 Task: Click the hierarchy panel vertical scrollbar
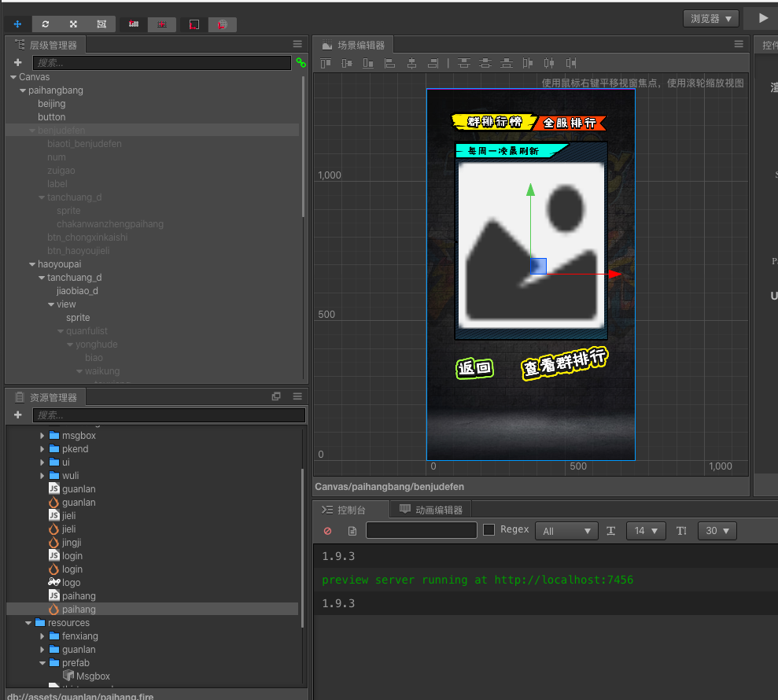point(303,146)
